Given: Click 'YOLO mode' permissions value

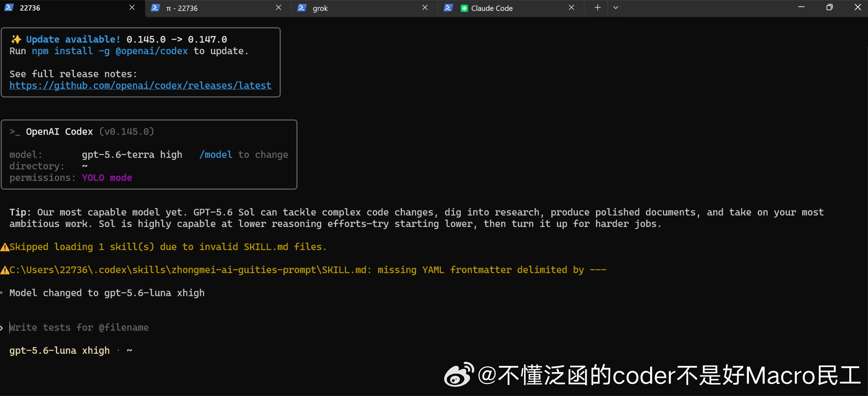Looking at the screenshot, I should [107, 178].
